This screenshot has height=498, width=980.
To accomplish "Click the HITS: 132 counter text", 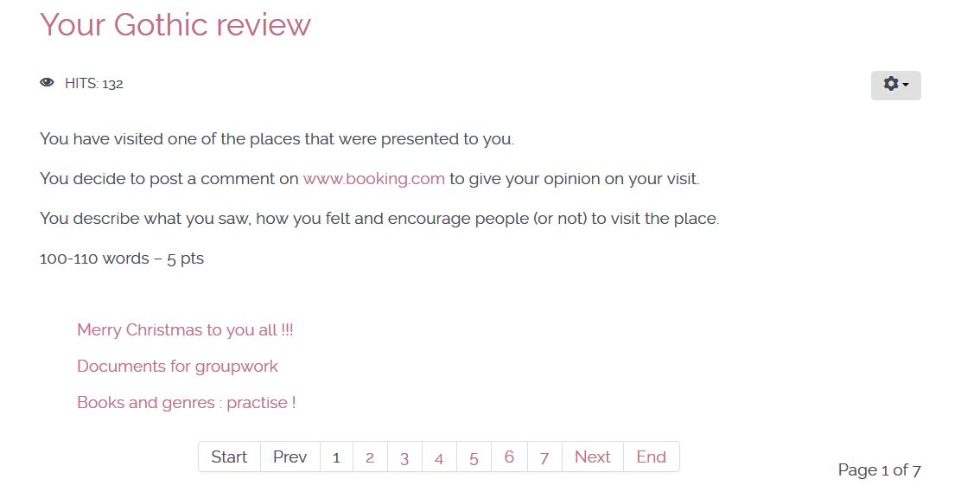I will [94, 84].
